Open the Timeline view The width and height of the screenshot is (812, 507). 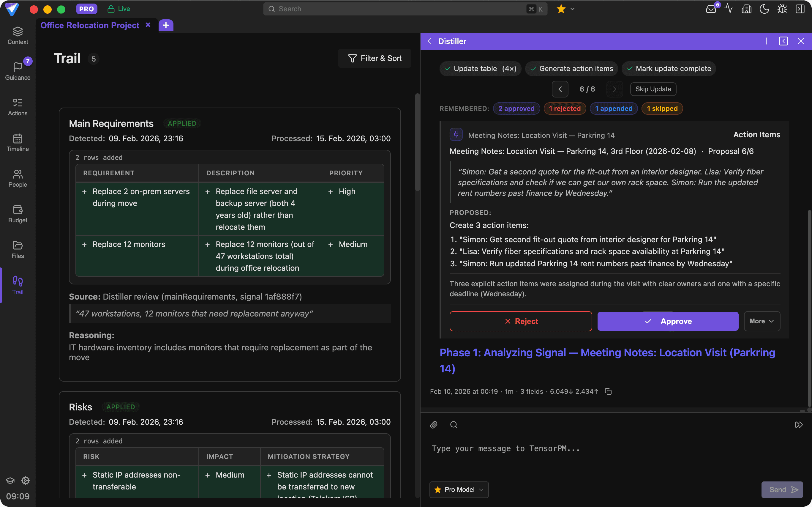pyautogui.click(x=18, y=143)
